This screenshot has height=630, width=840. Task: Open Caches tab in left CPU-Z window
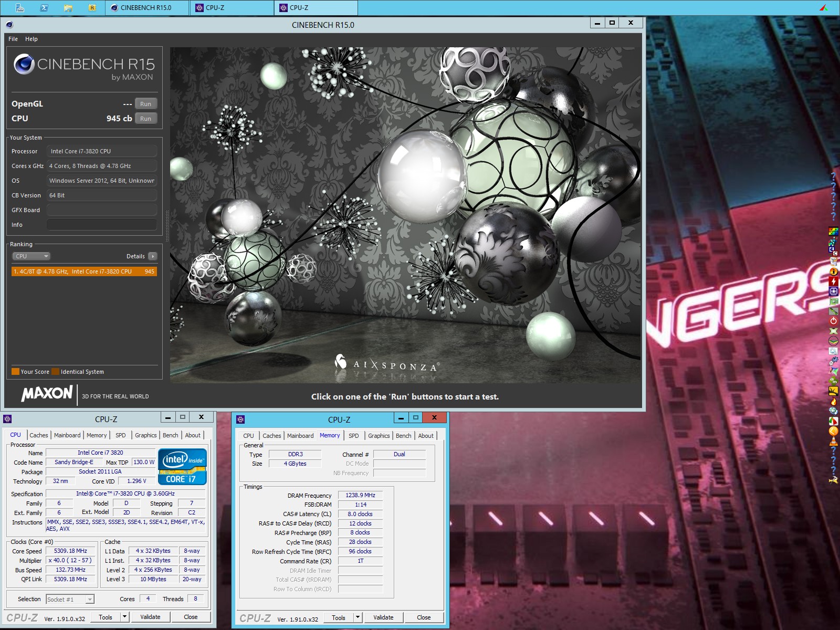39,435
